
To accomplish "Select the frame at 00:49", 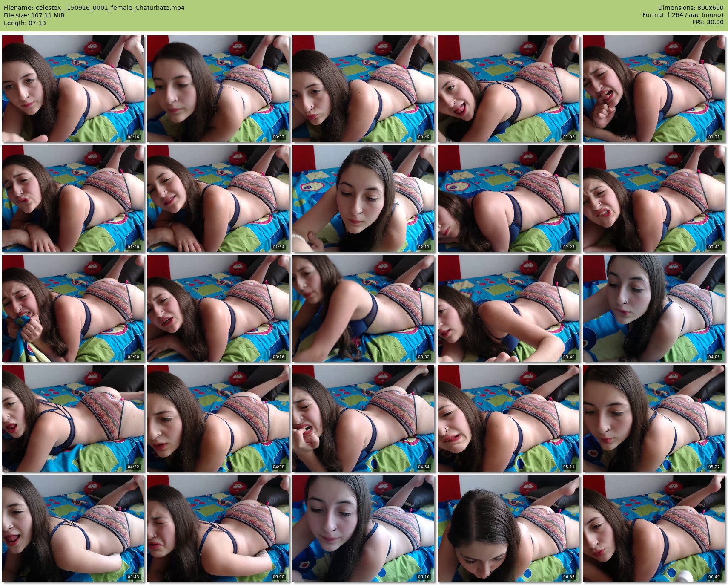I will pyautogui.click(x=363, y=89).
